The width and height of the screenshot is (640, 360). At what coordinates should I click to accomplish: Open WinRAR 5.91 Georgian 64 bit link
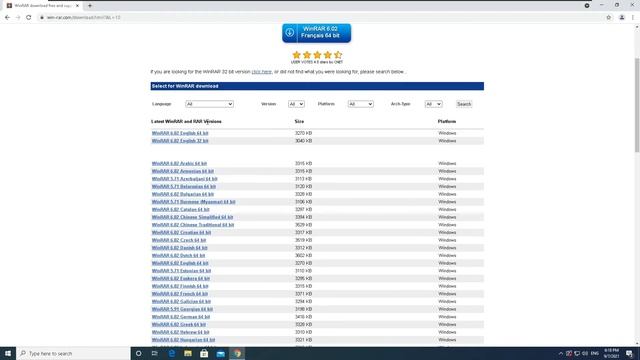pos(182,309)
